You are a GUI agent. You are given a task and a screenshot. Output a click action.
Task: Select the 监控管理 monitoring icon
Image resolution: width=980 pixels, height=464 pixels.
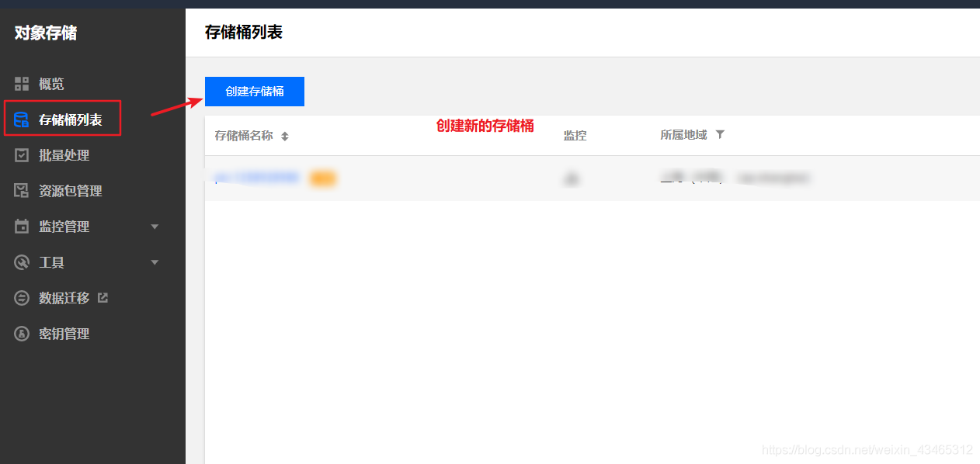[x=22, y=226]
